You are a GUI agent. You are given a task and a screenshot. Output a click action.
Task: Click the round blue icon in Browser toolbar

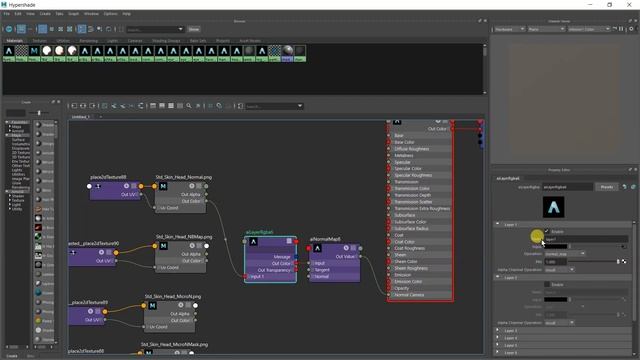(9, 29)
